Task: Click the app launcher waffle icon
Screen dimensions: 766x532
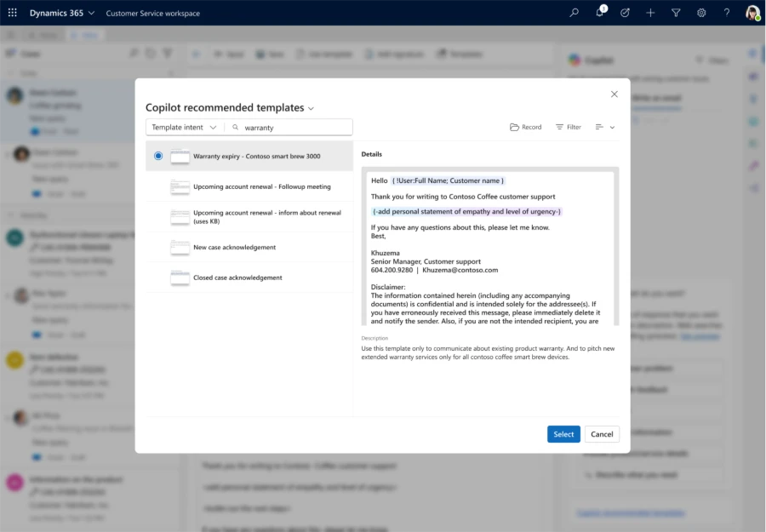Action: tap(11, 13)
